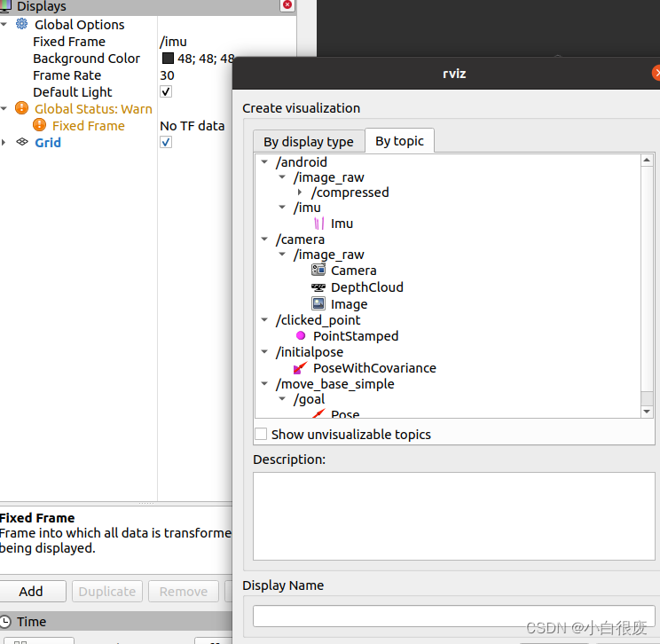Screen dimensions: 660x644
Task: Enable Show unvisualizable topics checkbox
Action: coord(261,434)
